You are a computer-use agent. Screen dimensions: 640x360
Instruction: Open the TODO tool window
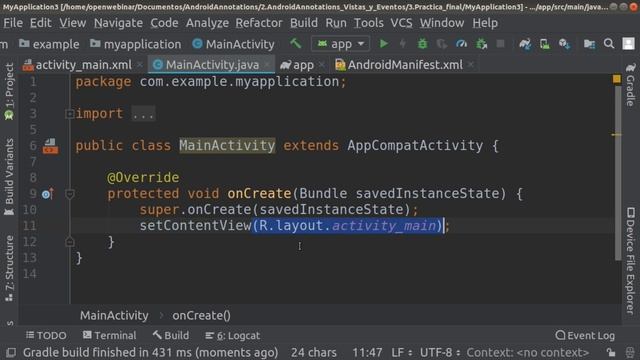pyautogui.click(x=46, y=336)
